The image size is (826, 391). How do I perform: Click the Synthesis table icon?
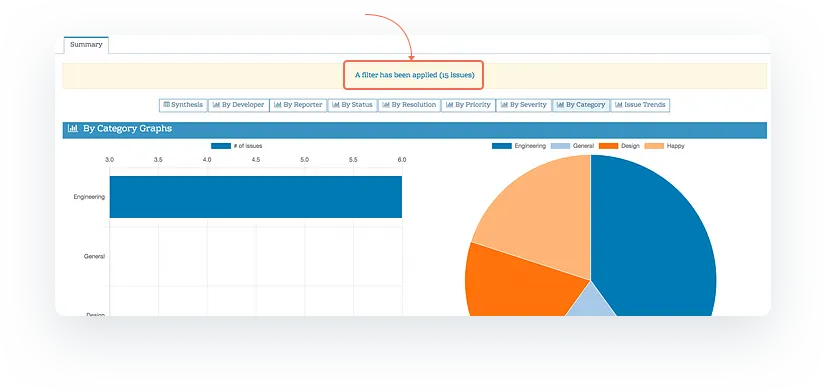(166, 105)
